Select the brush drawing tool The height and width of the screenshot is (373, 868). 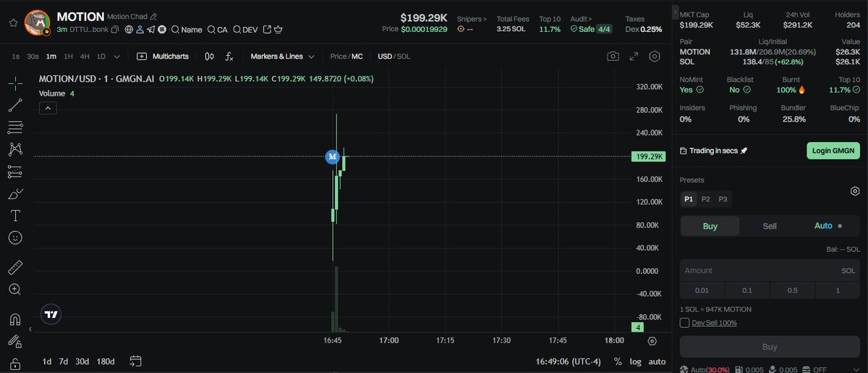click(x=15, y=194)
